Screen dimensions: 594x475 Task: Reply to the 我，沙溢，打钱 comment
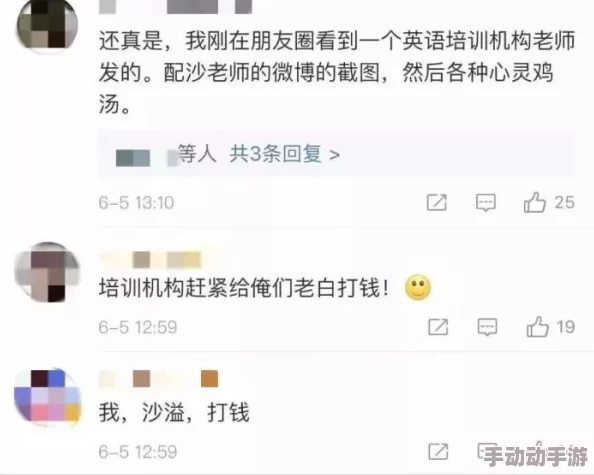[x=487, y=452]
